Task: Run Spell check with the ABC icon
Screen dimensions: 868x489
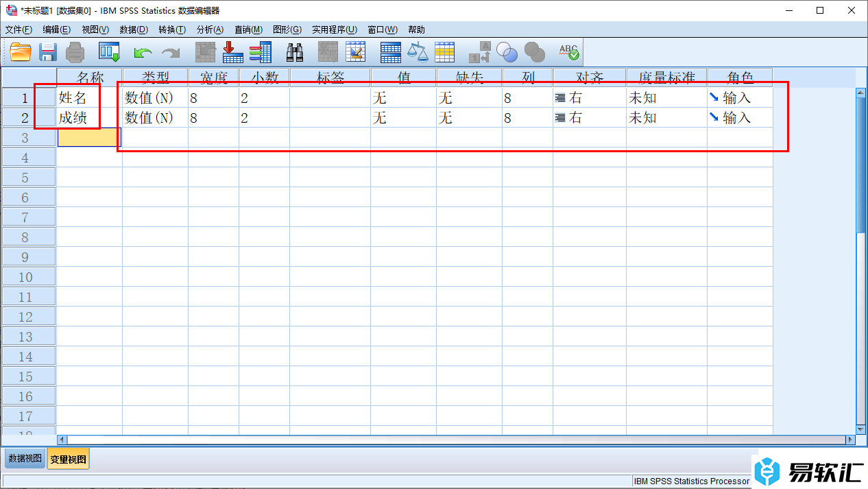Action: click(x=569, y=52)
